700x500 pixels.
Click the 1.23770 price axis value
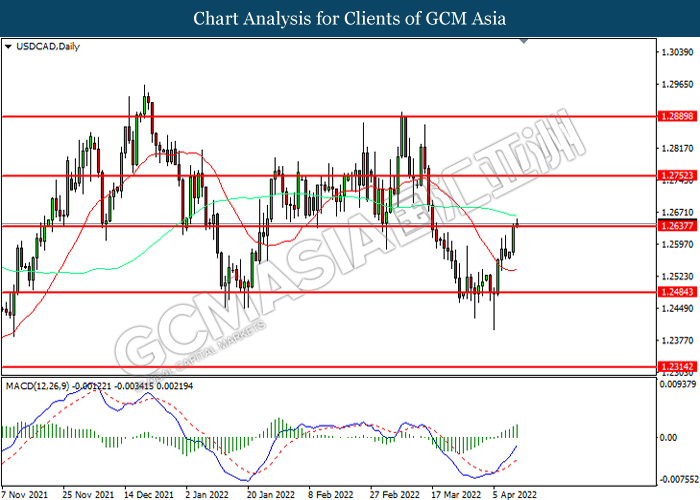678,341
